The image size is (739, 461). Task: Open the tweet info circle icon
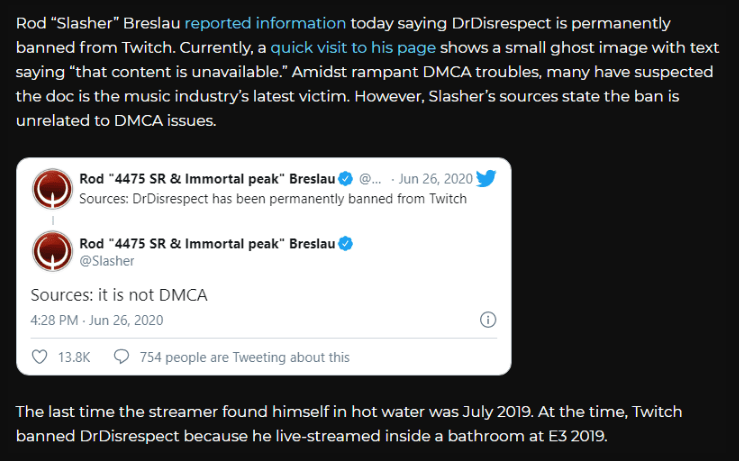pos(488,320)
